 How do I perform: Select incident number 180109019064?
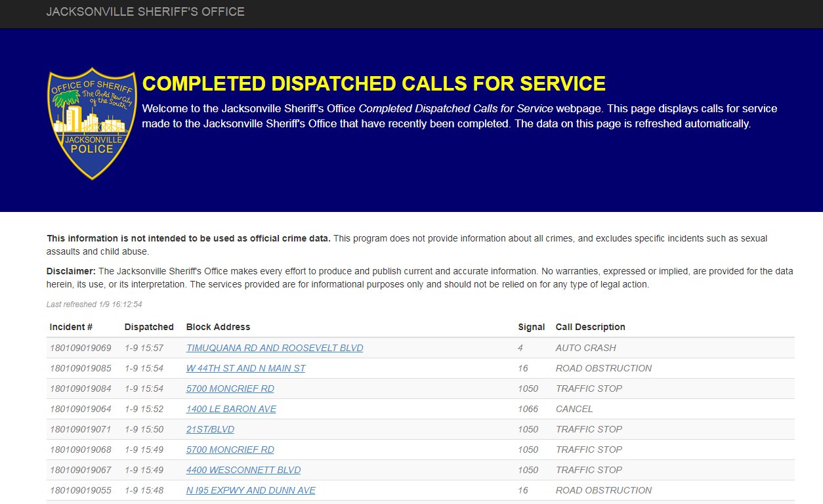(x=80, y=409)
